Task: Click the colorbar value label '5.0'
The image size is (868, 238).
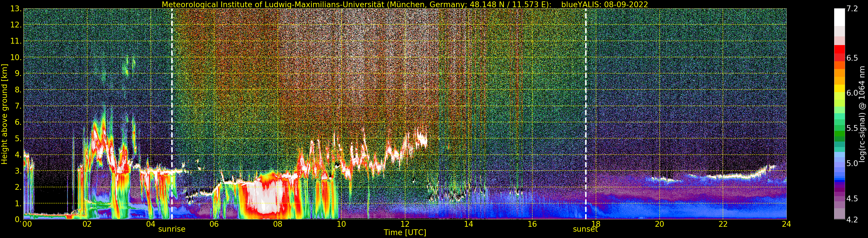Action: coord(852,163)
